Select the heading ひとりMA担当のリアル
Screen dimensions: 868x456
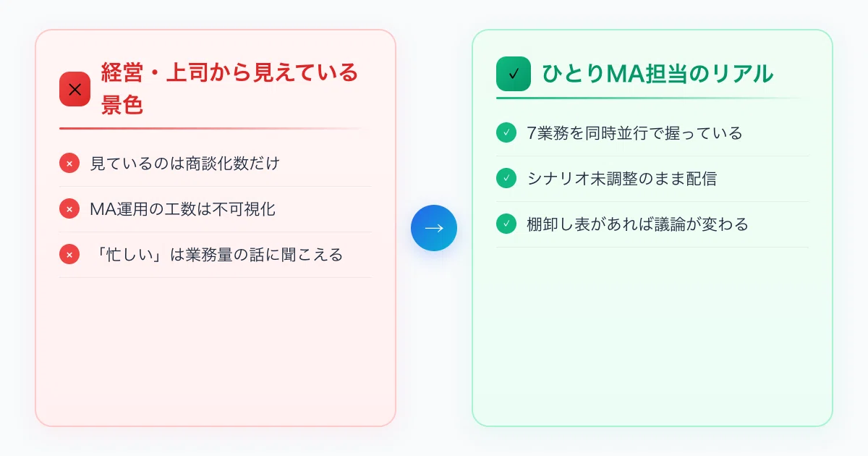[658, 74]
